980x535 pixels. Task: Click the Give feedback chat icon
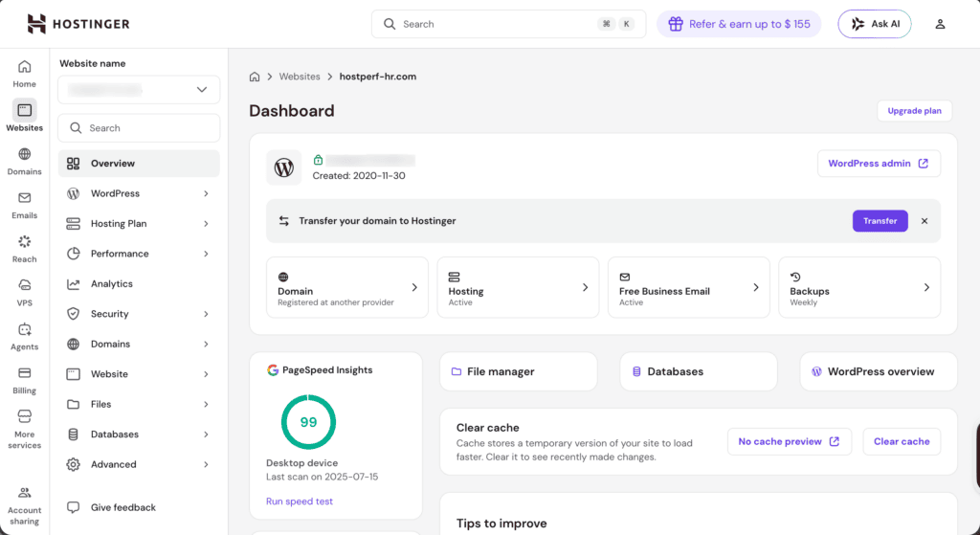(73, 507)
